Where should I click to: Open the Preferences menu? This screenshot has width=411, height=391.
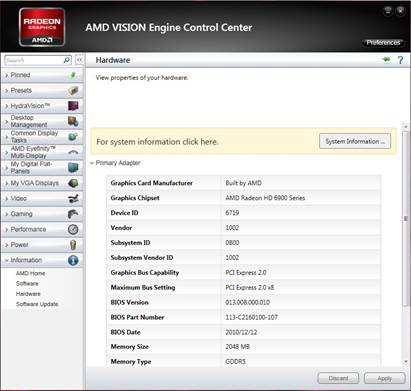pos(383,43)
